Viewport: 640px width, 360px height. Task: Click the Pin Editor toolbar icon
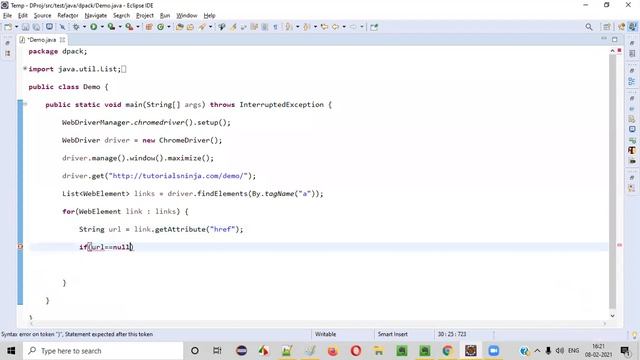pos(374,27)
